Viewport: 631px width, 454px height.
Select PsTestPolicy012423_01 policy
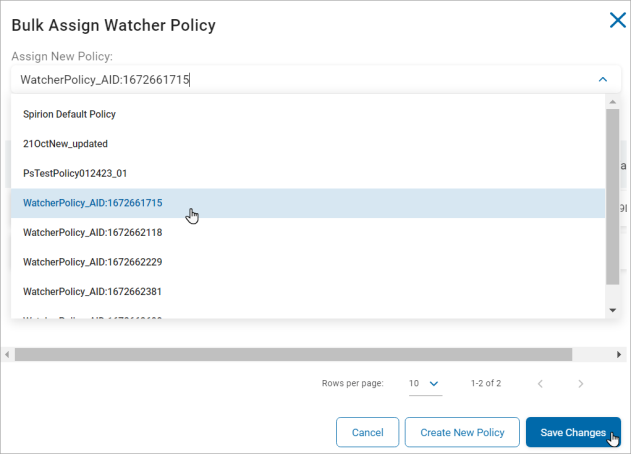pyautogui.click(x=75, y=173)
